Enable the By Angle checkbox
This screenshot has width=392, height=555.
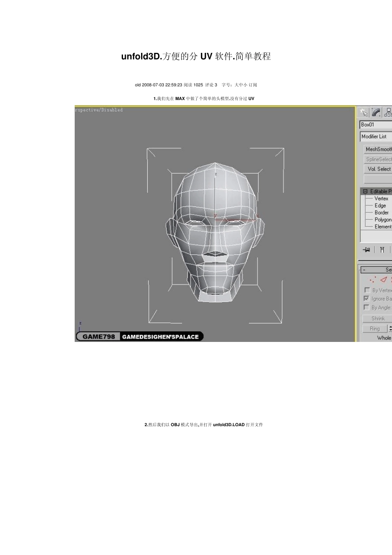366,307
